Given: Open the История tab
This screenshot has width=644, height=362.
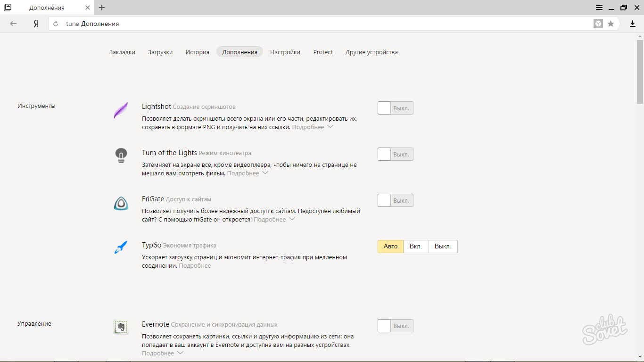Looking at the screenshot, I should tap(197, 52).
